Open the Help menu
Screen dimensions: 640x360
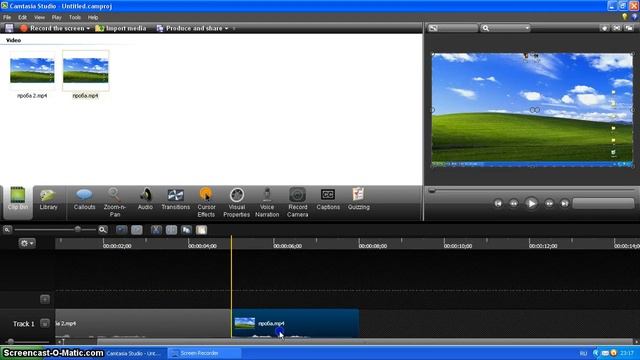(93, 18)
